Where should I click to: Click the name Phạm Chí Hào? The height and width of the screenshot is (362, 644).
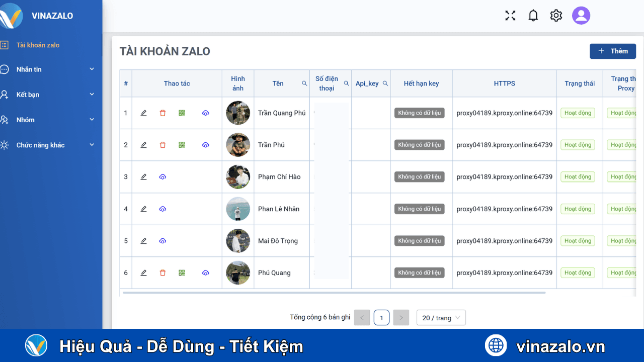[x=279, y=177]
